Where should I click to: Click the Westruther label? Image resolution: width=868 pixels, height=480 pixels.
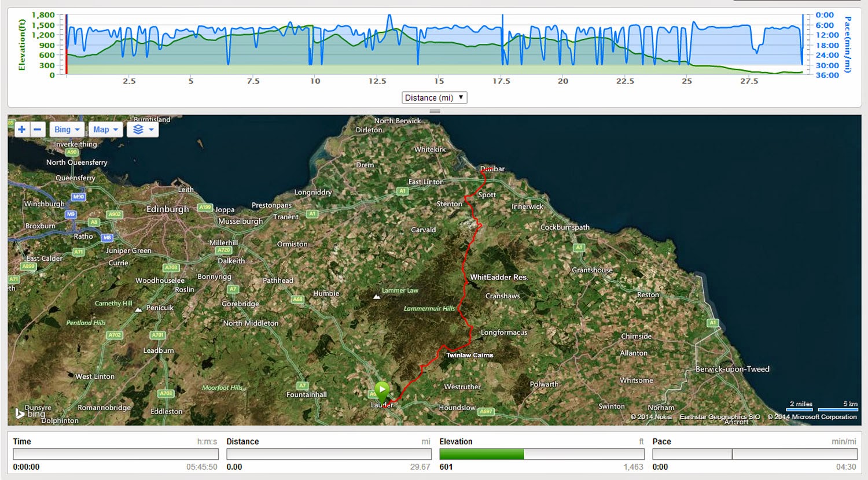pos(462,387)
